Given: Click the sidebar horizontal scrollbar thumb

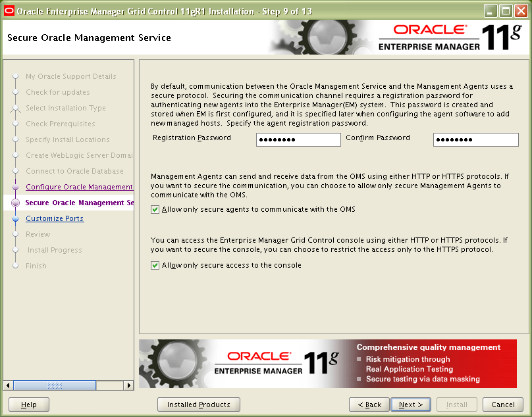Looking at the screenshot, I should [55, 385].
